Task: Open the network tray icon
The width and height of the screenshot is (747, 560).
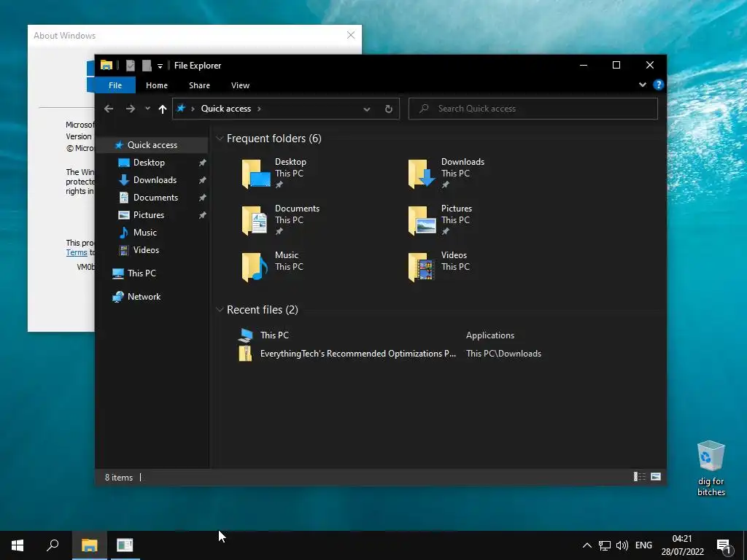Action: pyautogui.click(x=605, y=545)
